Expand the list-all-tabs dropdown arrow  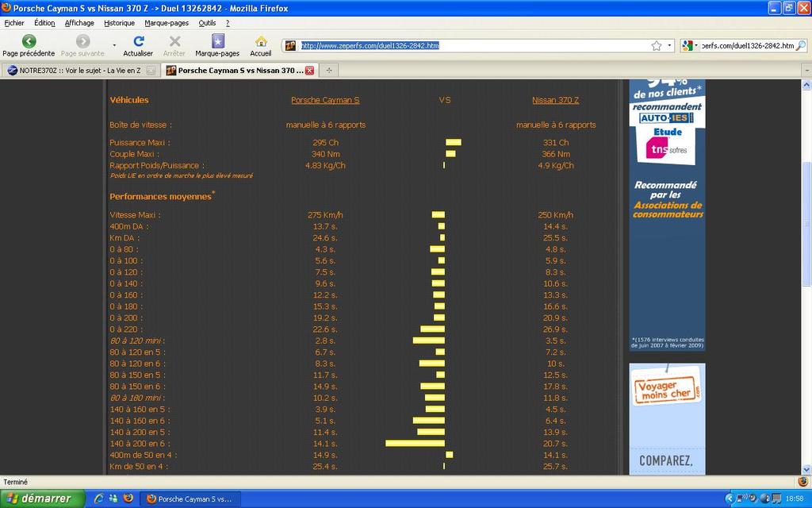[806, 71]
